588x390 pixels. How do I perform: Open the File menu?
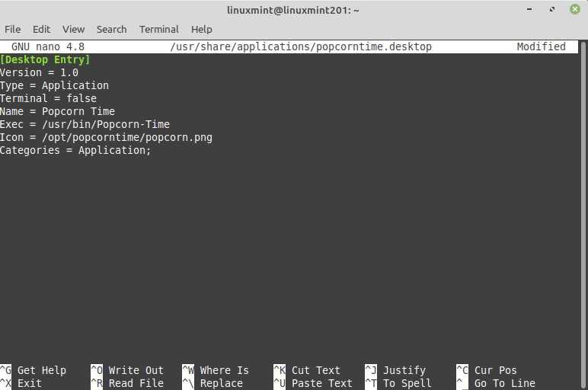(12, 29)
